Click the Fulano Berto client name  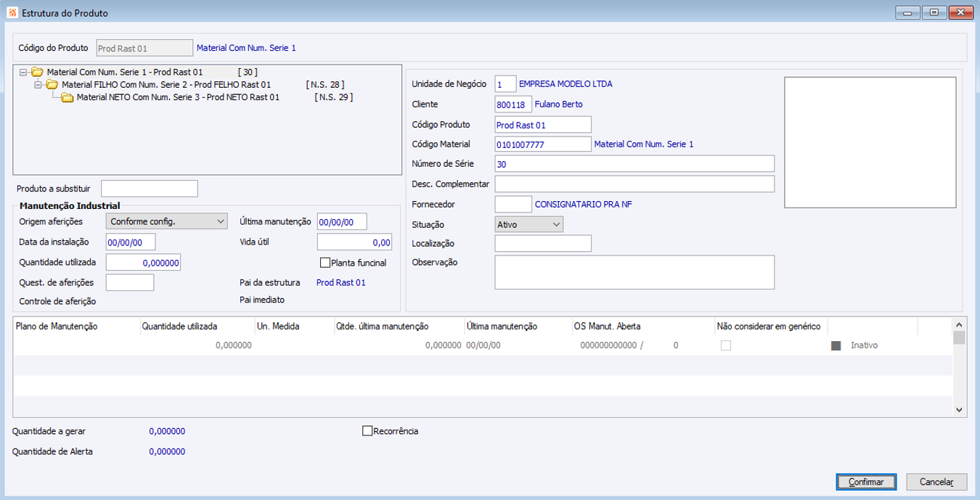point(558,104)
